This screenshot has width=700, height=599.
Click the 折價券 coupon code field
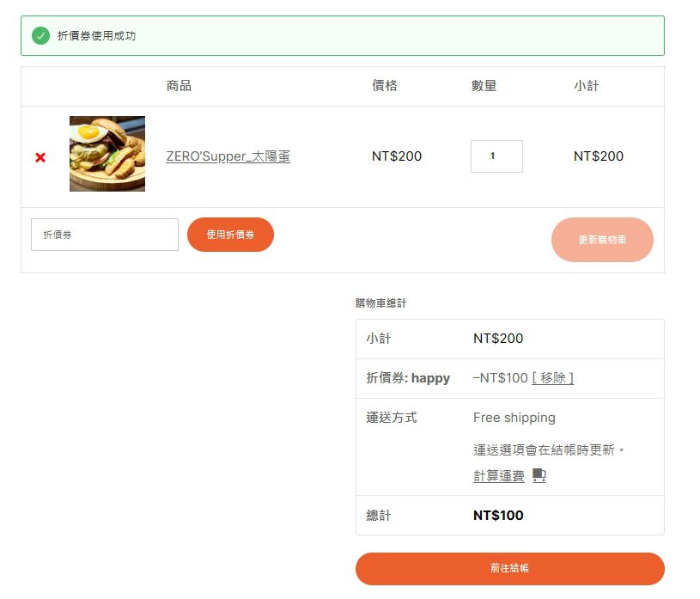point(105,235)
